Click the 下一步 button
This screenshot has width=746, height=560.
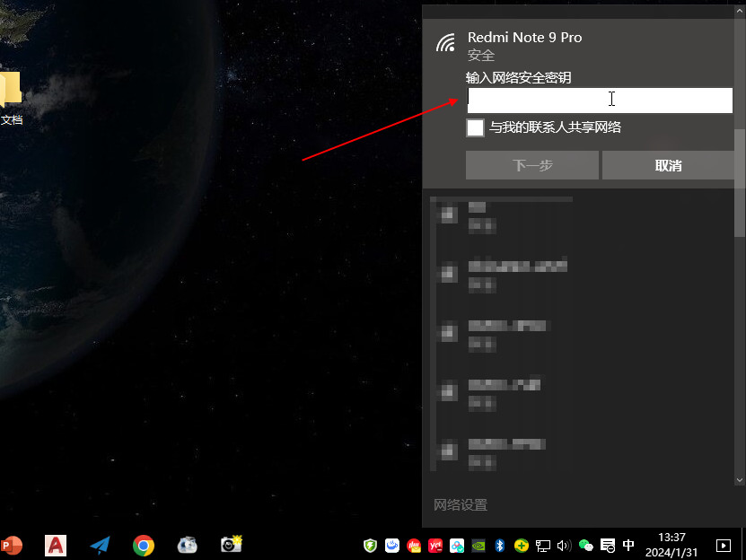point(531,165)
